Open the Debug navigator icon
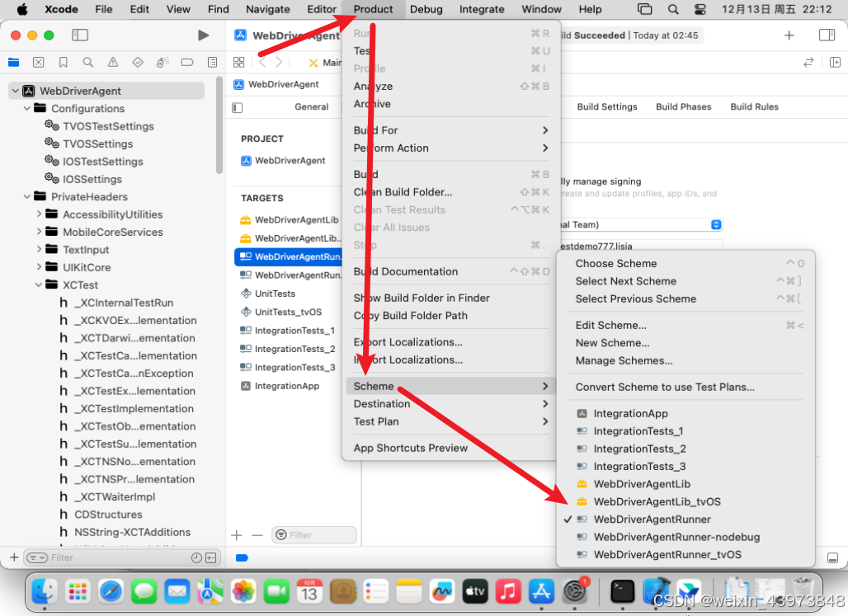Image resolution: width=848 pixels, height=616 pixels. click(163, 62)
